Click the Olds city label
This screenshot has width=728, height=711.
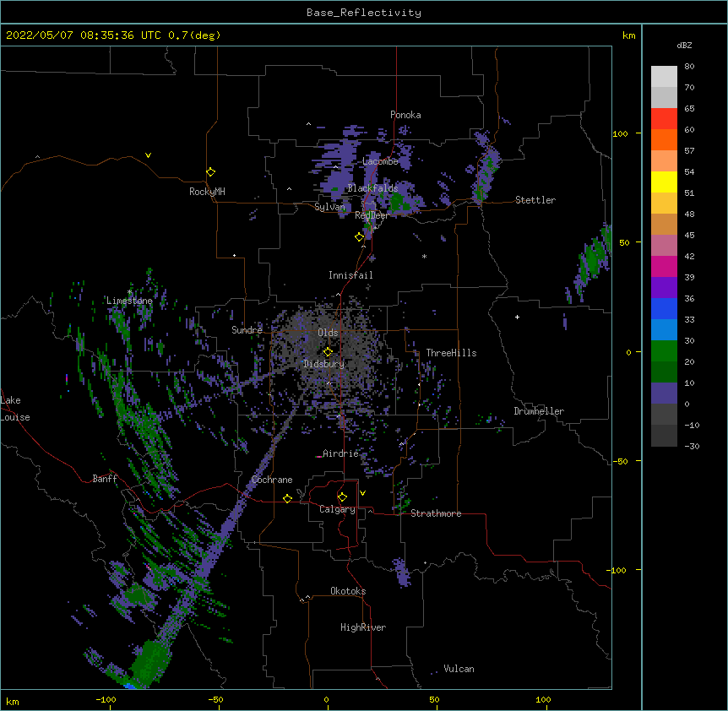(328, 333)
